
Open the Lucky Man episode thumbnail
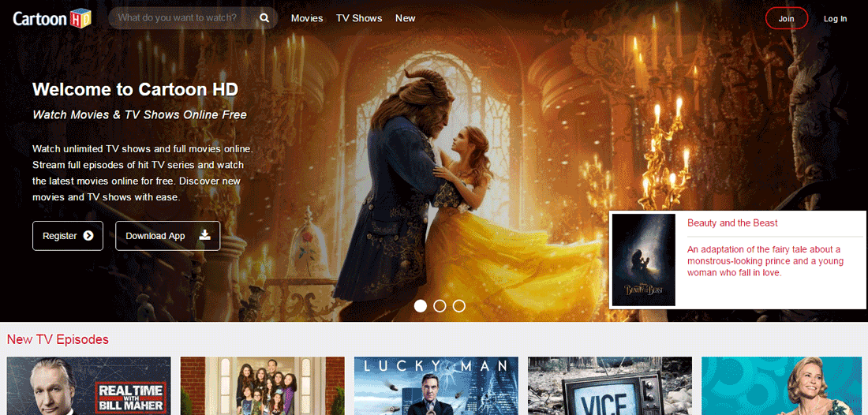(436, 386)
